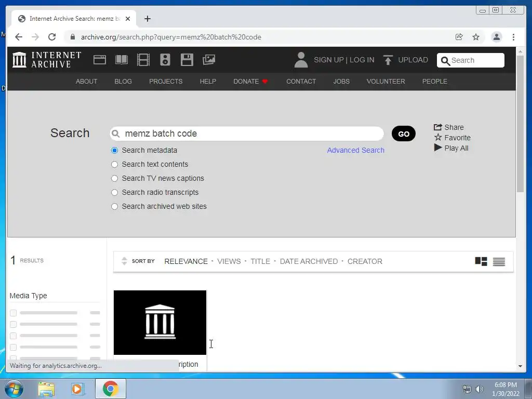The width and height of the screenshot is (532, 399).
Task: Click the memz batch code search field
Action: (x=247, y=134)
